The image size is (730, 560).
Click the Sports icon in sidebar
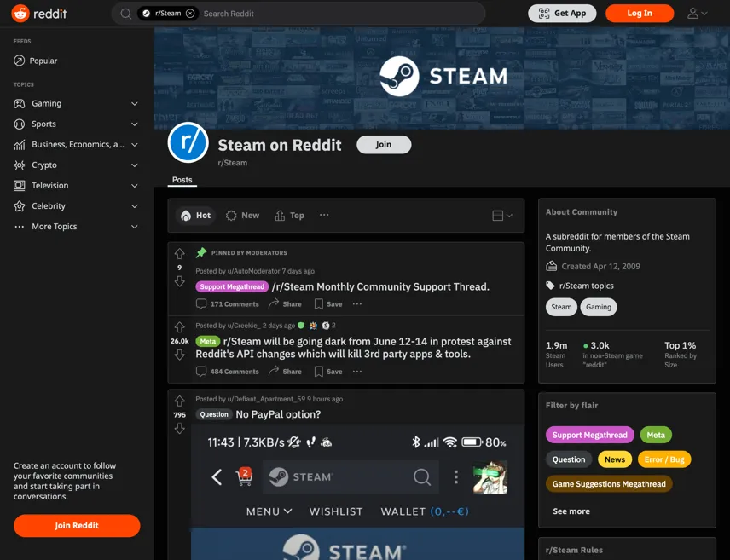(19, 124)
